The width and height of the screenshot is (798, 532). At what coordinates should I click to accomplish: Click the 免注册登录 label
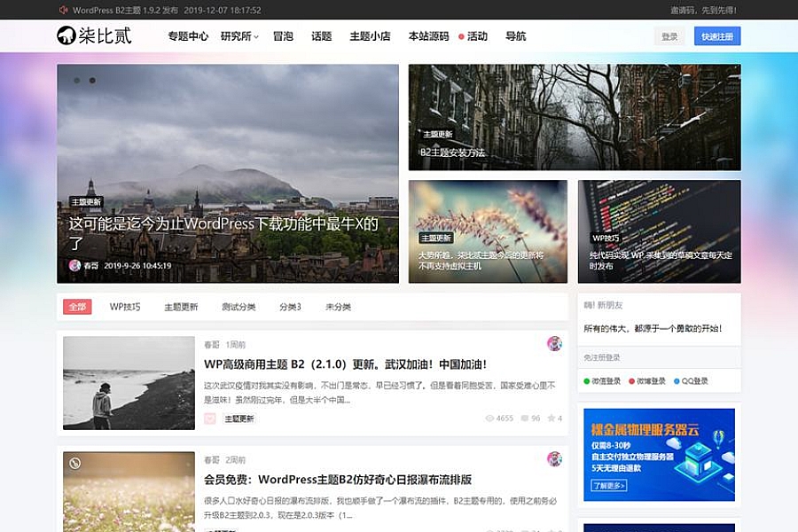[x=601, y=357]
